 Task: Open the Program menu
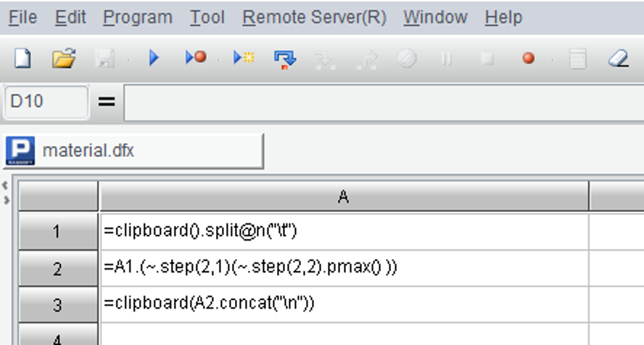(138, 17)
